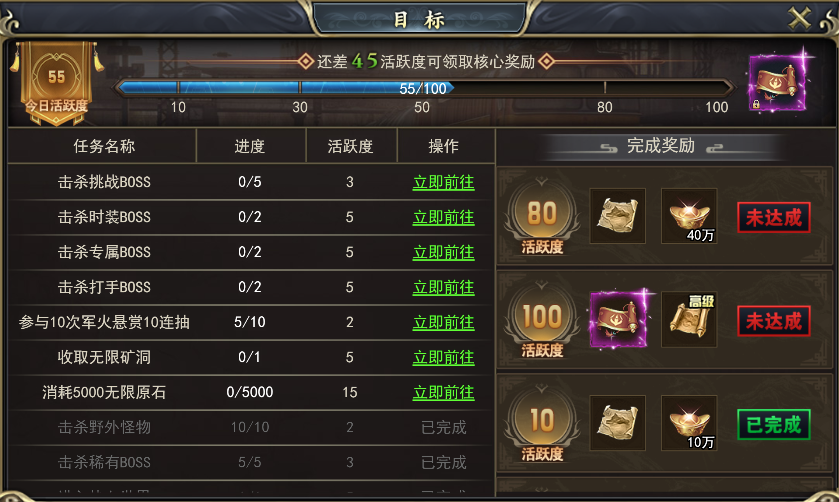
Task: Claim the 已完成 reward for 10 activity
Action: coord(774,424)
